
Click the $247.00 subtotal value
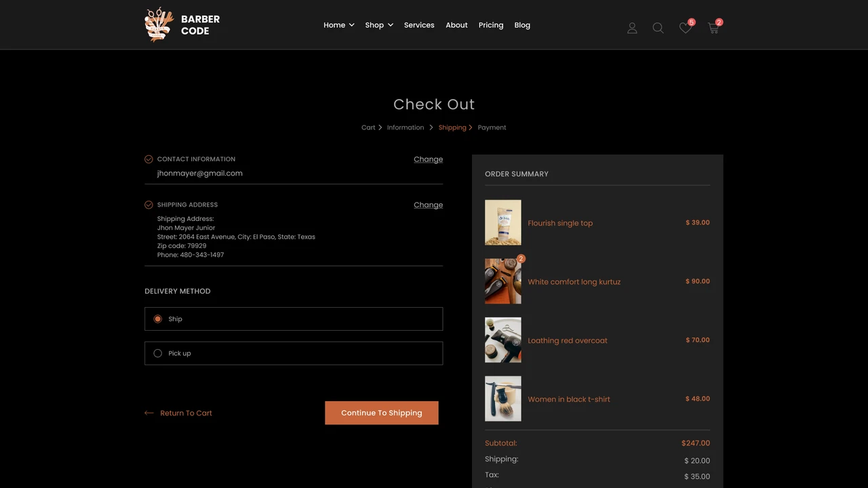click(x=696, y=443)
